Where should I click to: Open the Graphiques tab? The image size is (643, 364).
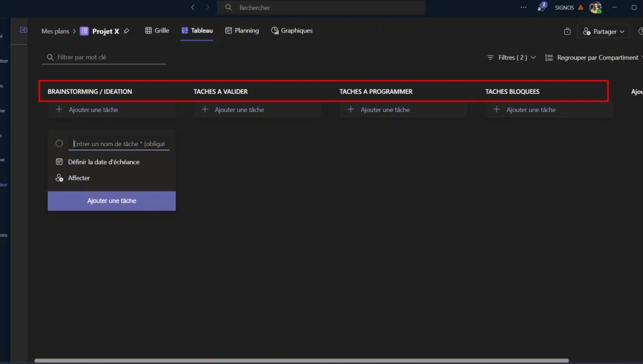[x=292, y=31]
